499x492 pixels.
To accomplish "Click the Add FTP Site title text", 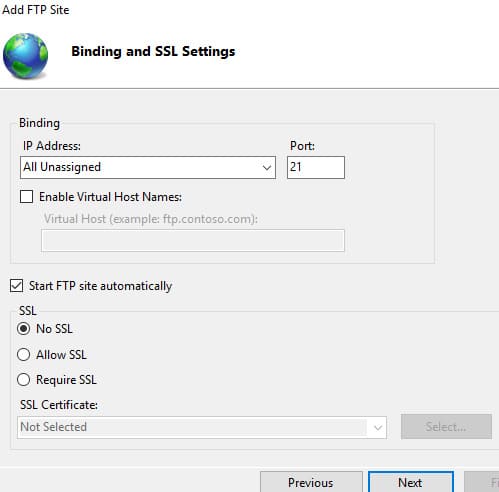I will (x=36, y=10).
